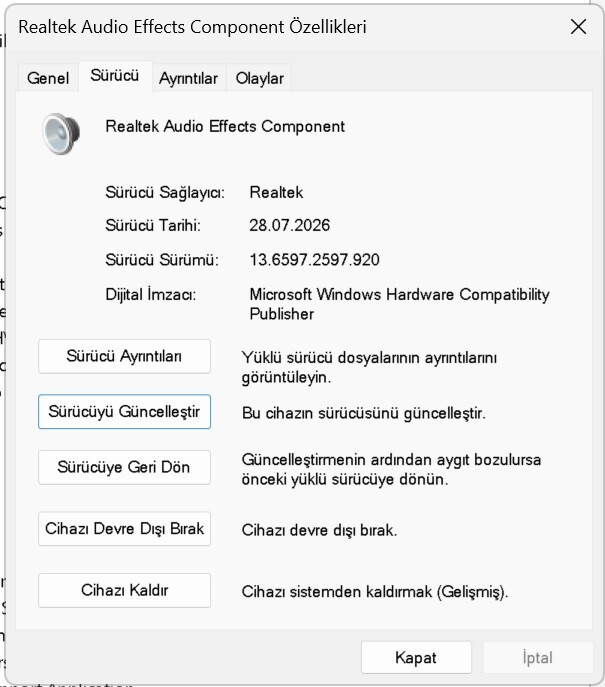Go to the Olaylar tab
The height and width of the screenshot is (687, 605).
coord(259,78)
